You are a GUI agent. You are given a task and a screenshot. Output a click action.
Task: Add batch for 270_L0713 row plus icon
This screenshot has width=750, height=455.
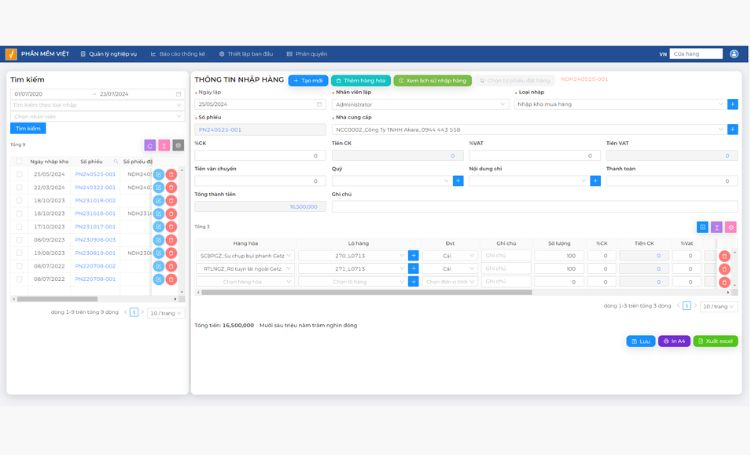(413, 256)
